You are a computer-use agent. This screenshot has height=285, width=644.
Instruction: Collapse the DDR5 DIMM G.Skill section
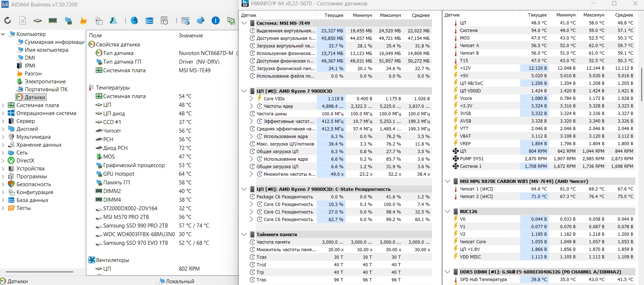[447, 272]
